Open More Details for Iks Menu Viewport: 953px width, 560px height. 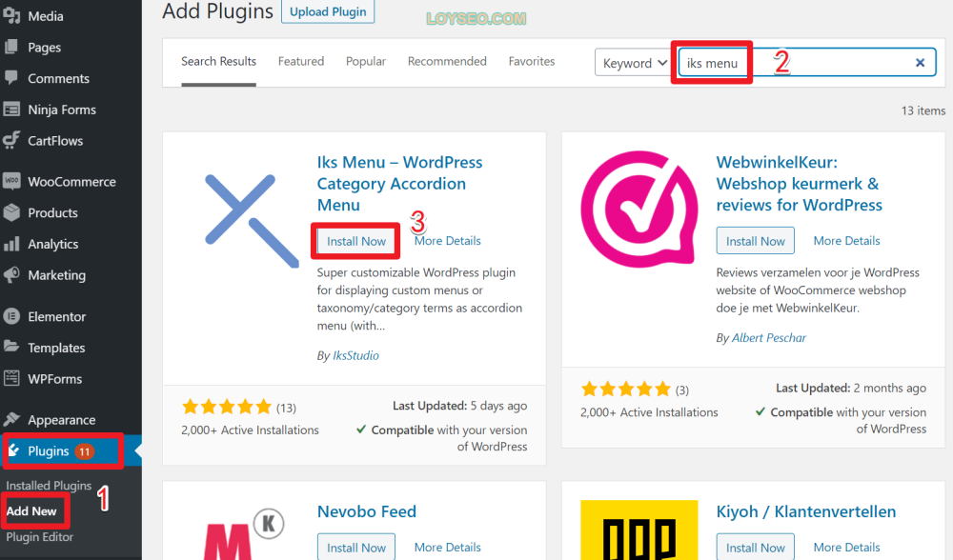[x=447, y=241]
